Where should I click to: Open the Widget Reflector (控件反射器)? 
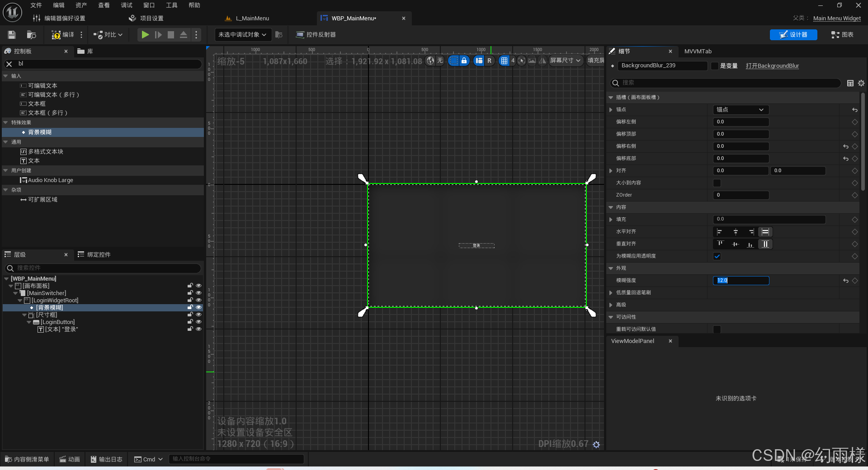pyautogui.click(x=316, y=35)
